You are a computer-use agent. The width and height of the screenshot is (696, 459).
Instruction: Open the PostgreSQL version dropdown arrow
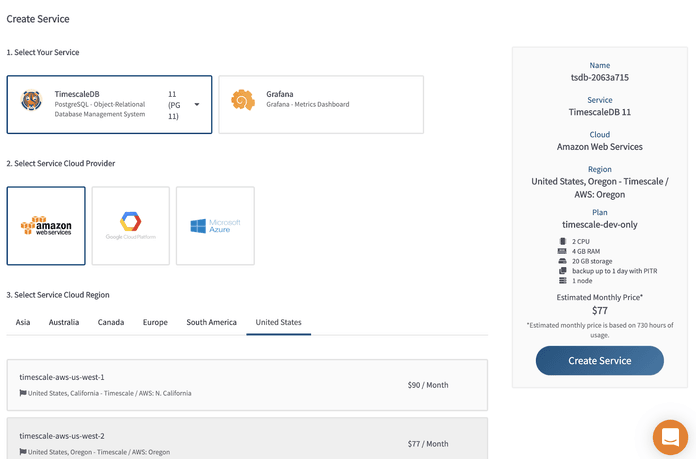click(x=197, y=105)
